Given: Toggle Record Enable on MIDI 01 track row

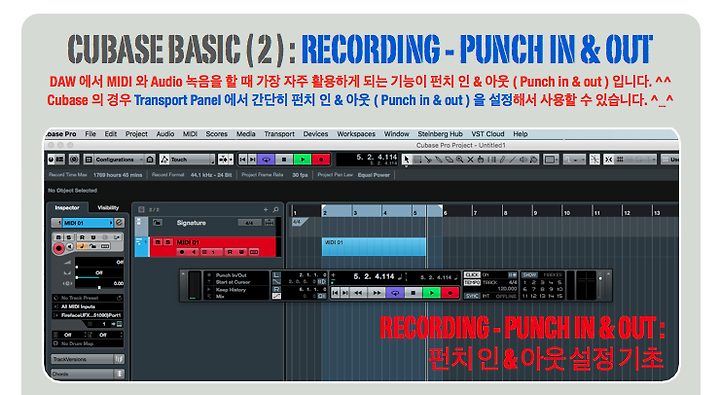Looking at the screenshot, I should click(x=182, y=252).
